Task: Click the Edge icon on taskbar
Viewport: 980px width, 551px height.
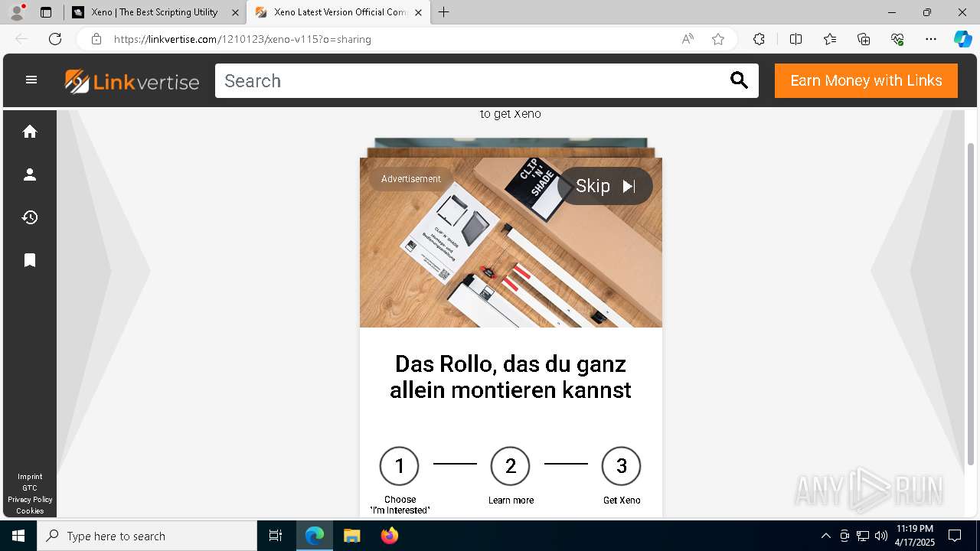Action: point(315,536)
